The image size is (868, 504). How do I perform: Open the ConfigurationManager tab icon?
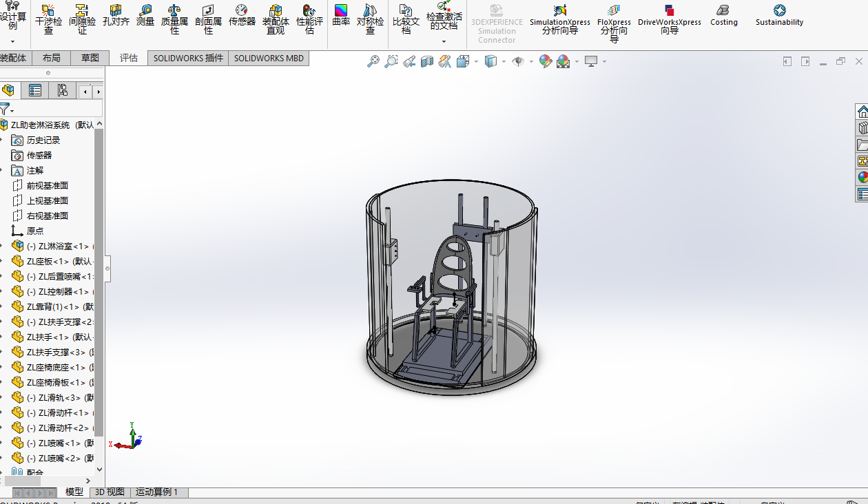62,90
